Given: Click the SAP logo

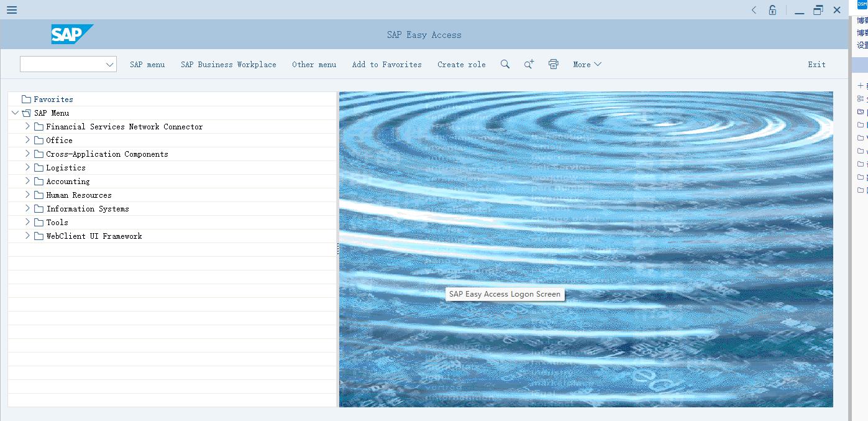Looking at the screenshot, I should 71,34.
